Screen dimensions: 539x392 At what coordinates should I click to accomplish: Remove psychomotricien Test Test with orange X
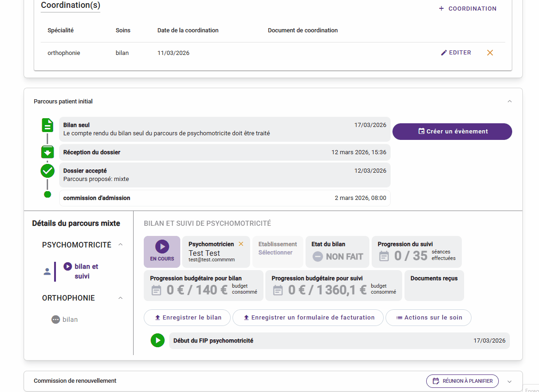tap(241, 244)
